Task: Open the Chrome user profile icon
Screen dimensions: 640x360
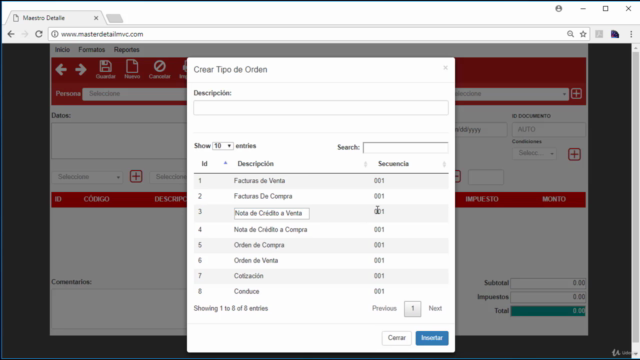Action: 558,9
